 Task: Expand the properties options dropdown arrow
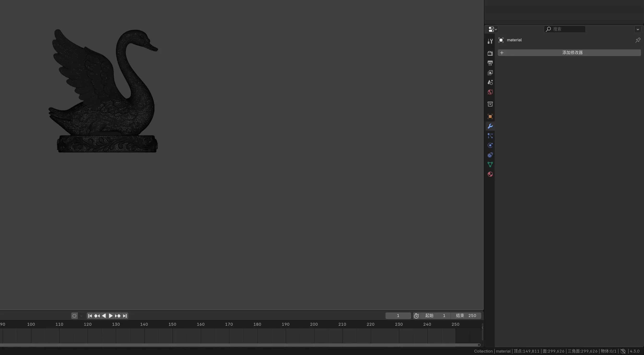pos(638,29)
